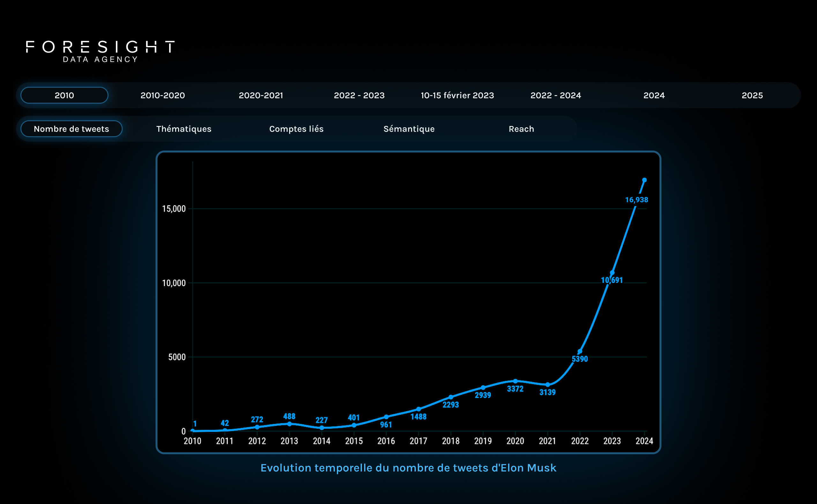
Task: Click the 2017 data point at 1488
Action: (x=418, y=409)
